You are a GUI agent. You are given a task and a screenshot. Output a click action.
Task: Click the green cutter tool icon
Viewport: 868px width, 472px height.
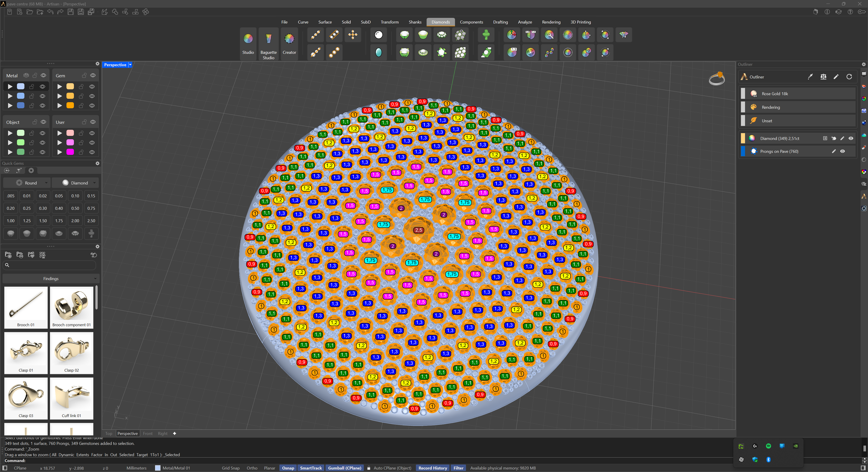tap(486, 35)
